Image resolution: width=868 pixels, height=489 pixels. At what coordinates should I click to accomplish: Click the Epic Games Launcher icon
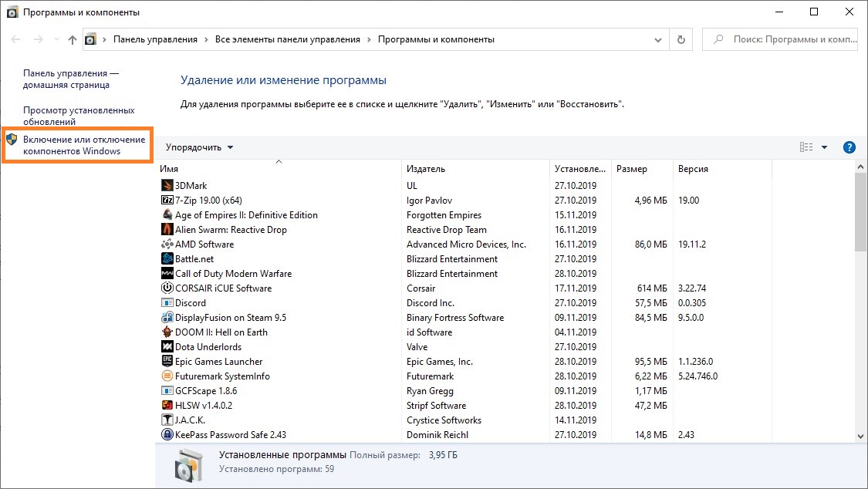(167, 362)
